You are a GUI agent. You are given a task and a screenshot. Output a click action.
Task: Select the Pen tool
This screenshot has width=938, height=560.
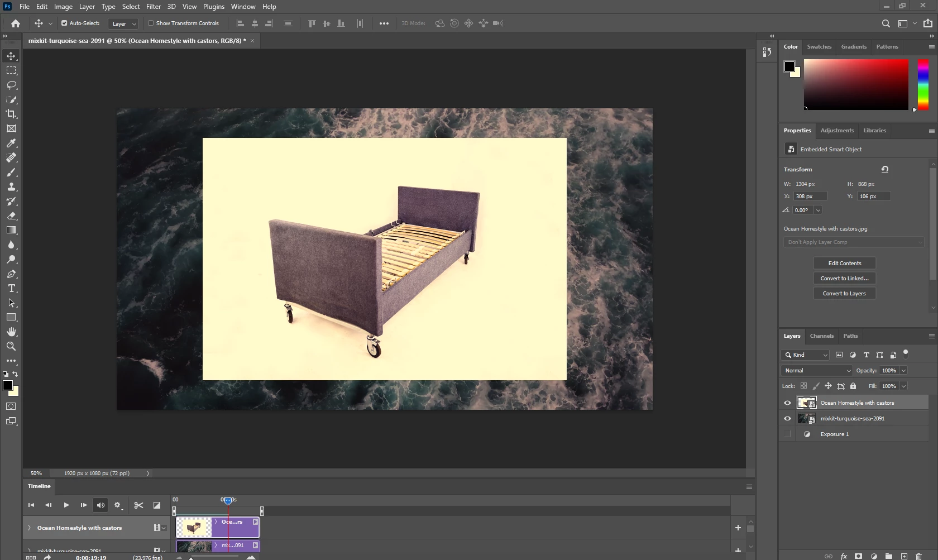coord(11,274)
